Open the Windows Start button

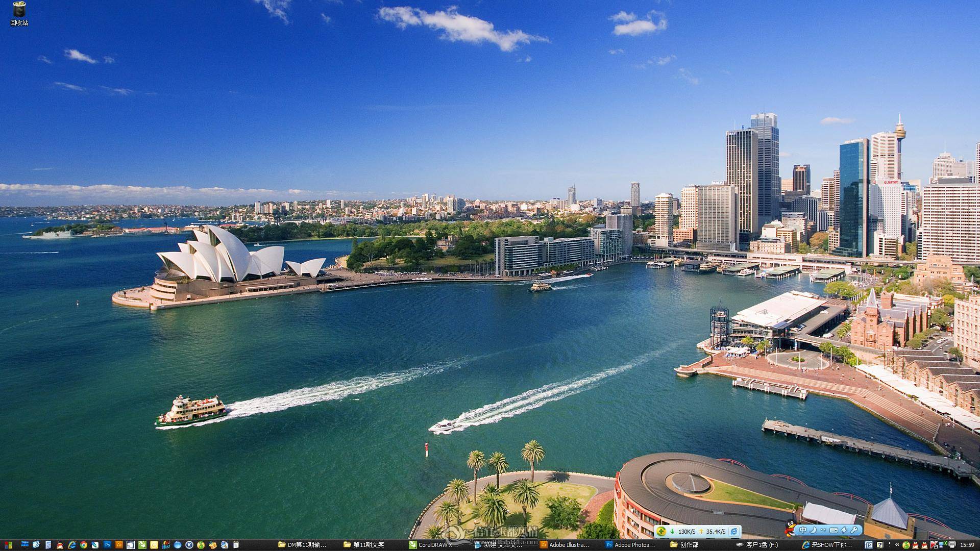[x=8, y=545]
